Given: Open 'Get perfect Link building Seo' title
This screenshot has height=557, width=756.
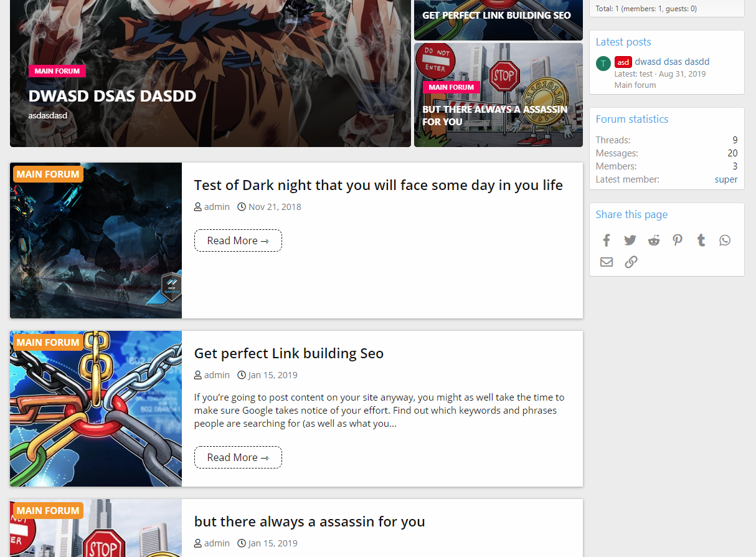Looking at the screenshot, I should pos(288,353).
